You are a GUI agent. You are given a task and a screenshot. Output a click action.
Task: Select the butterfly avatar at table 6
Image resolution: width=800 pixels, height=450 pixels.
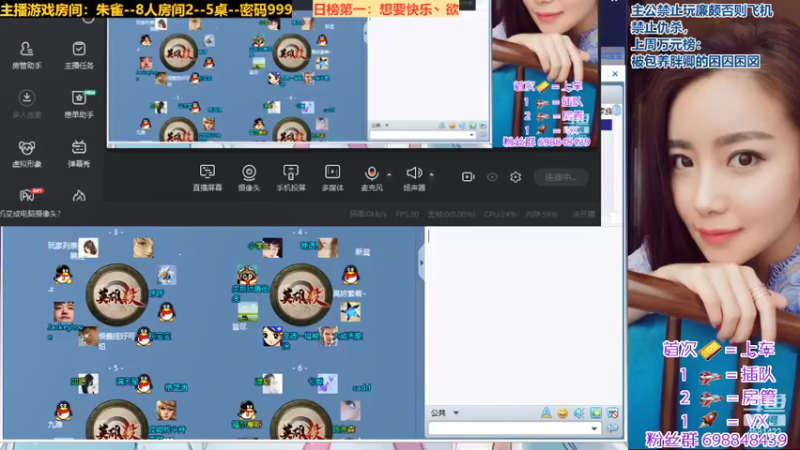click(327, 384)
